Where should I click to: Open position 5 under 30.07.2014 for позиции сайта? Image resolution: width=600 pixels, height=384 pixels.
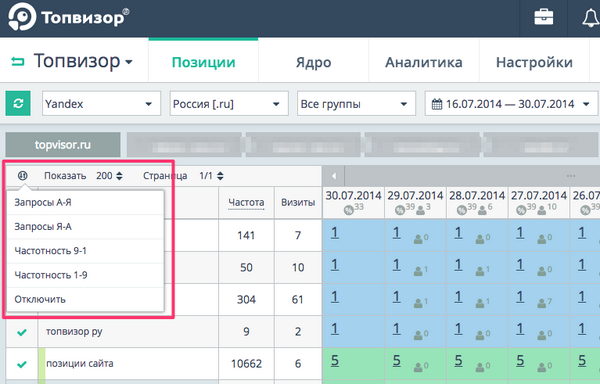click(x=334, y=361)
